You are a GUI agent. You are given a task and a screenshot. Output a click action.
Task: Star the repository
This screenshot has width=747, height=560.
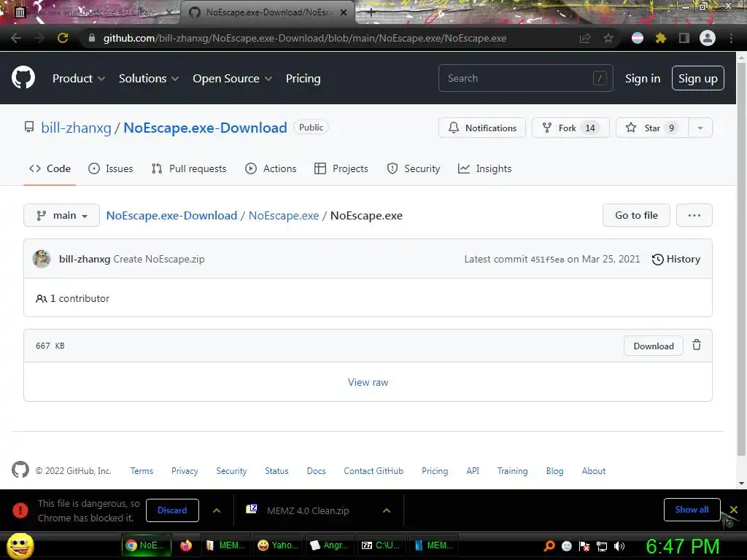651,128
